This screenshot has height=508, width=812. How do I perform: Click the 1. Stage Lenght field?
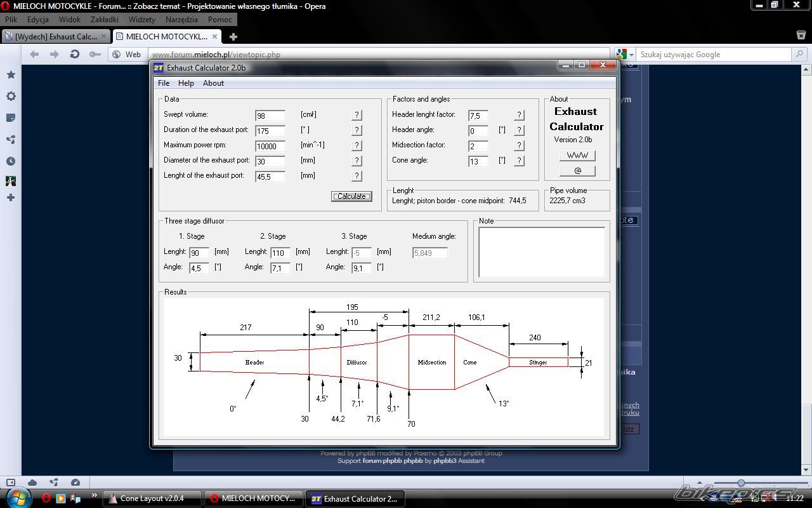[199, 253]
